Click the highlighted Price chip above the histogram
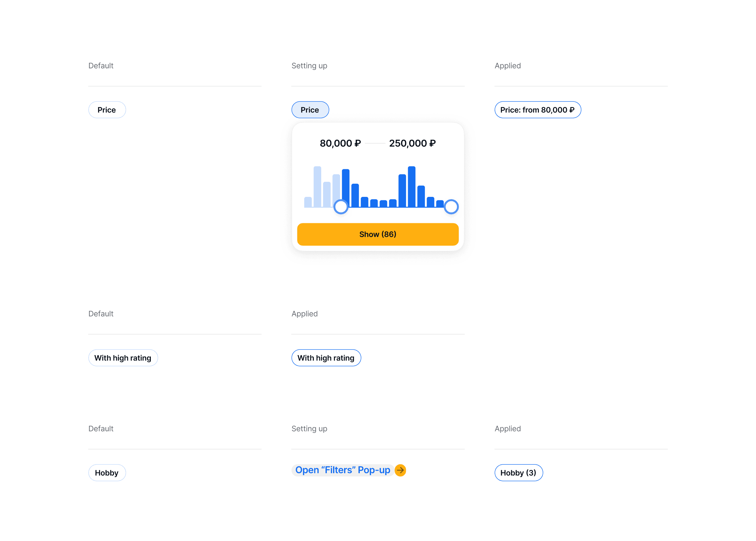This screenshot has height=541, width=756. point(310,110)
